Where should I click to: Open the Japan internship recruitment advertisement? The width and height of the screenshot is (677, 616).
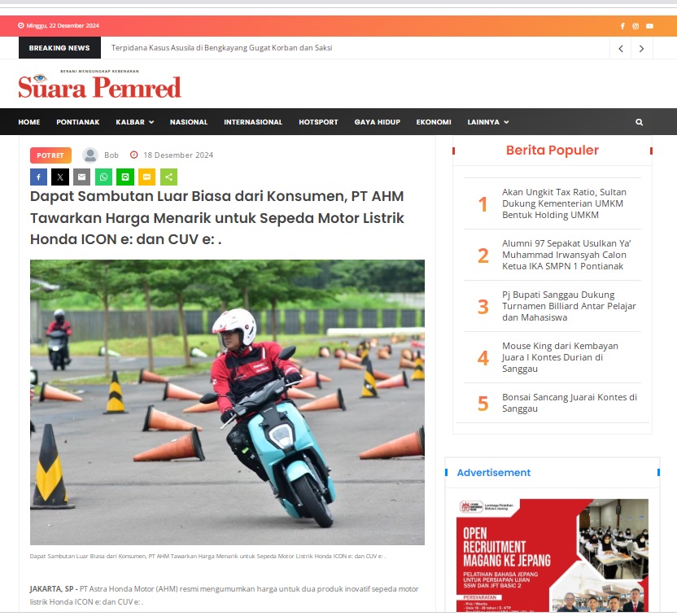click(552, 555)
